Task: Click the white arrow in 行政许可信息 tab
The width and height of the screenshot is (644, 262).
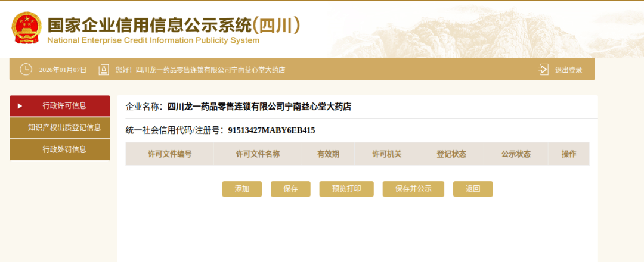Action: [x=20, y=106]
